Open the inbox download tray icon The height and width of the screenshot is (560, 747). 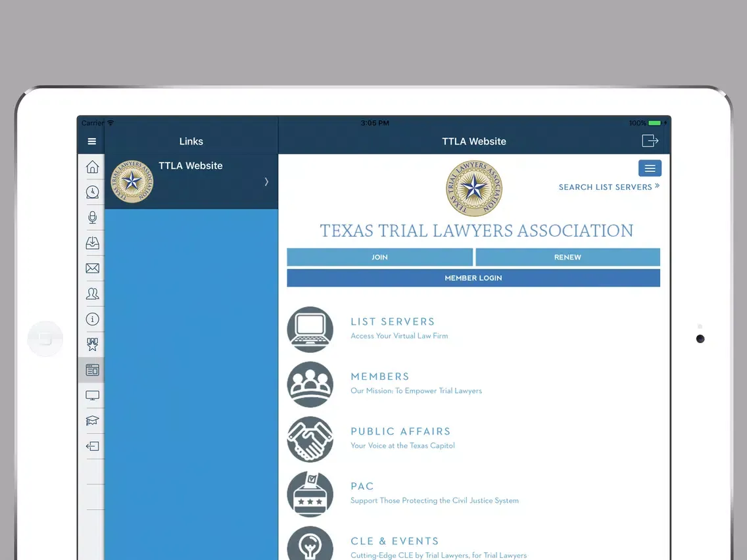click(x=93, y=243)
